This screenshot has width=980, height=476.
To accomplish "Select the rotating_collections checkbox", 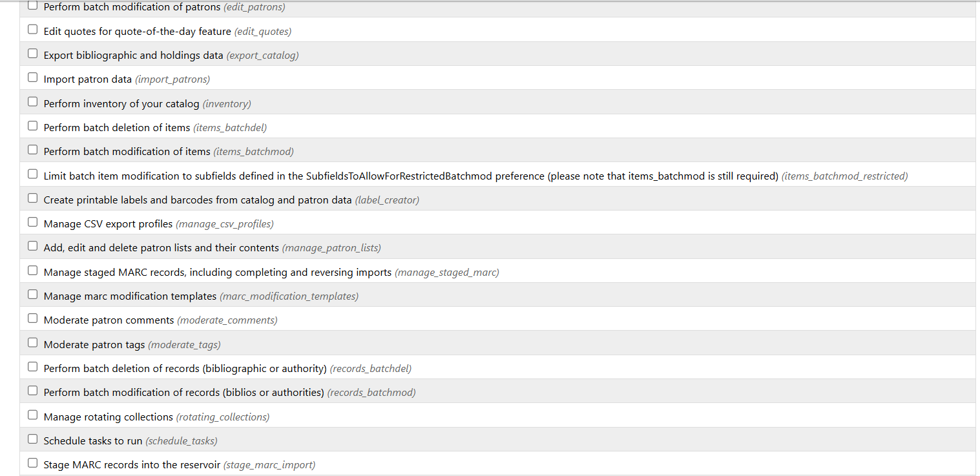I will pyautogui.click(x=33, y=415).
